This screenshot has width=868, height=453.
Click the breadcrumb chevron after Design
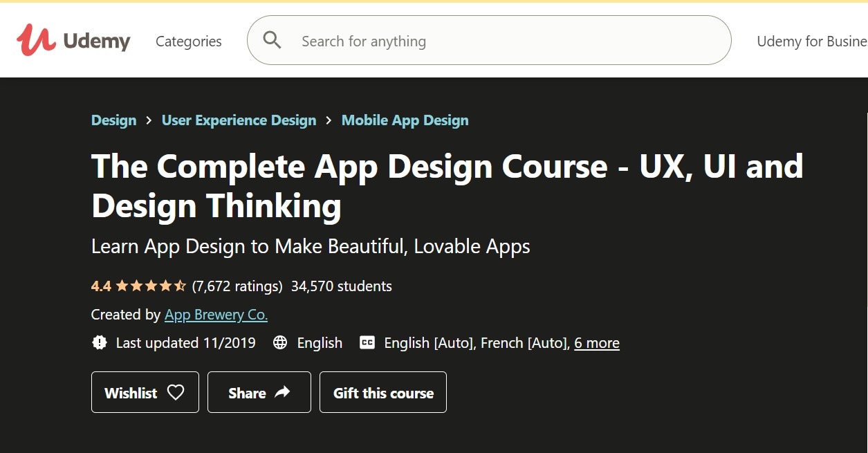(149, 121)
